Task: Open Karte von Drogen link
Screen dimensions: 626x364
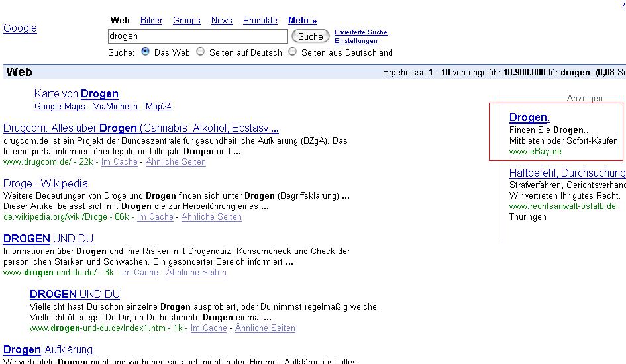Action: click(x=76, y=94)
